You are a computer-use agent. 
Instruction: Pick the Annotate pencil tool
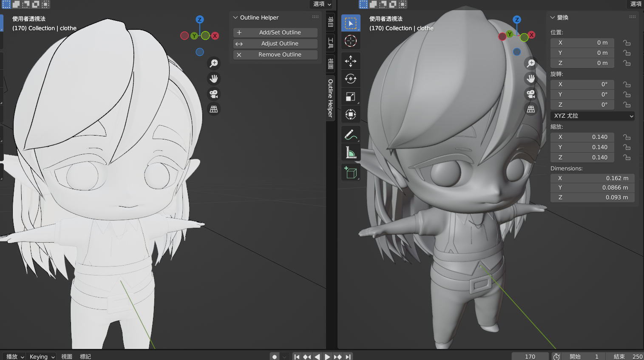(x=351, y=135)
